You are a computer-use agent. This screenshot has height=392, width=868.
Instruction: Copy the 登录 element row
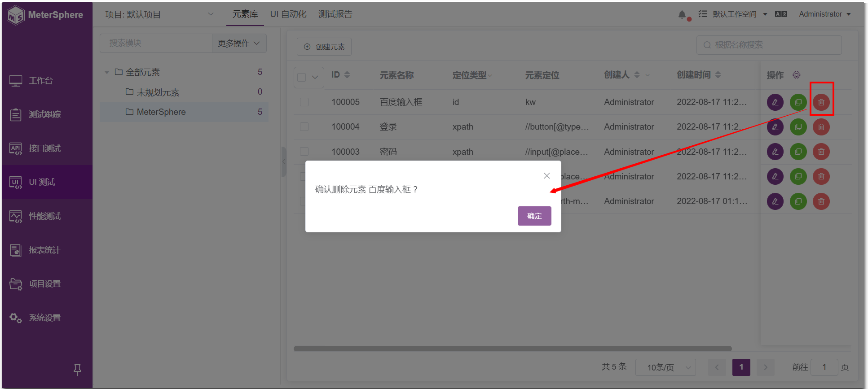coord(798,127)
